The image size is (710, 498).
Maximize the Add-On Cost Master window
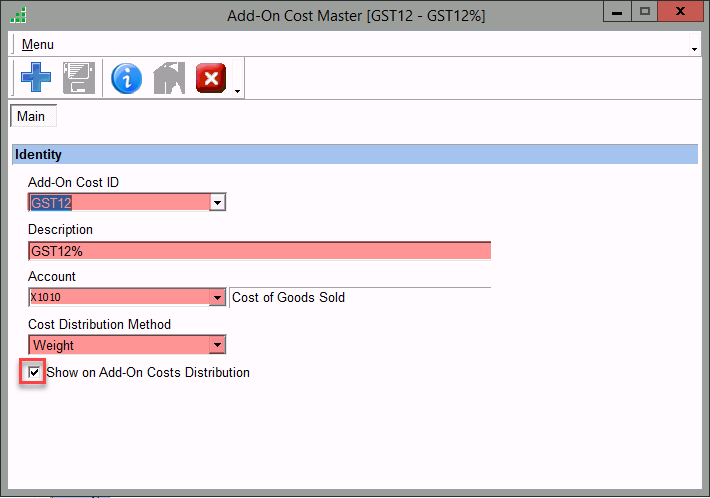[x=645, y=11]
